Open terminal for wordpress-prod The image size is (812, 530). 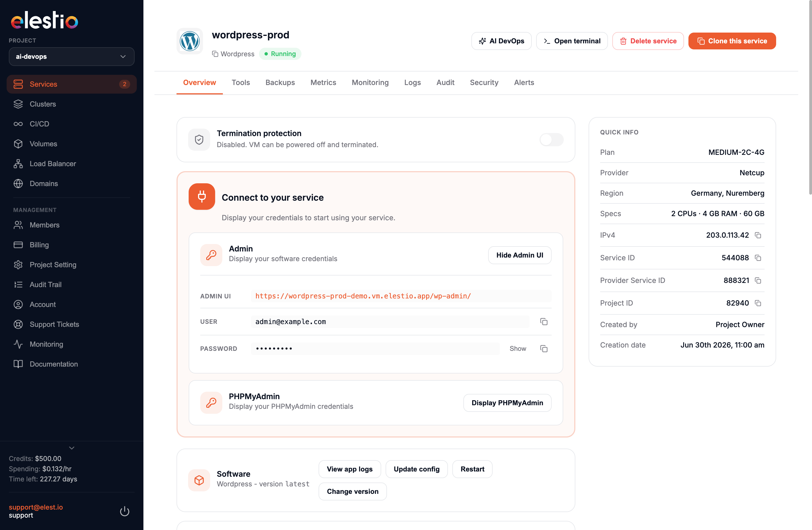click(x=572, y=41)
